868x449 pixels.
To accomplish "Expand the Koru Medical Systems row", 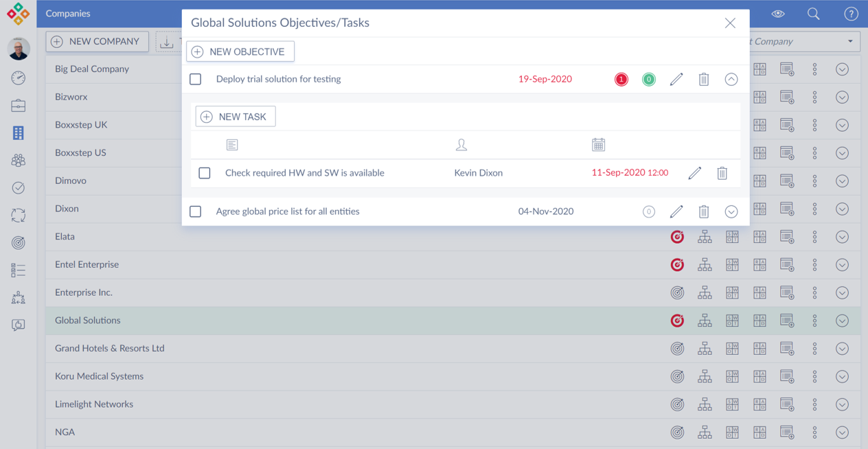I will tap(843, 377).
